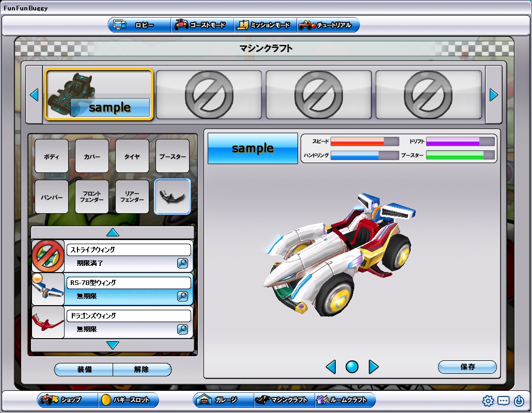Open the ガレージ garage
The width and height of the screenshot is (532, 413).
pos(223,400)
